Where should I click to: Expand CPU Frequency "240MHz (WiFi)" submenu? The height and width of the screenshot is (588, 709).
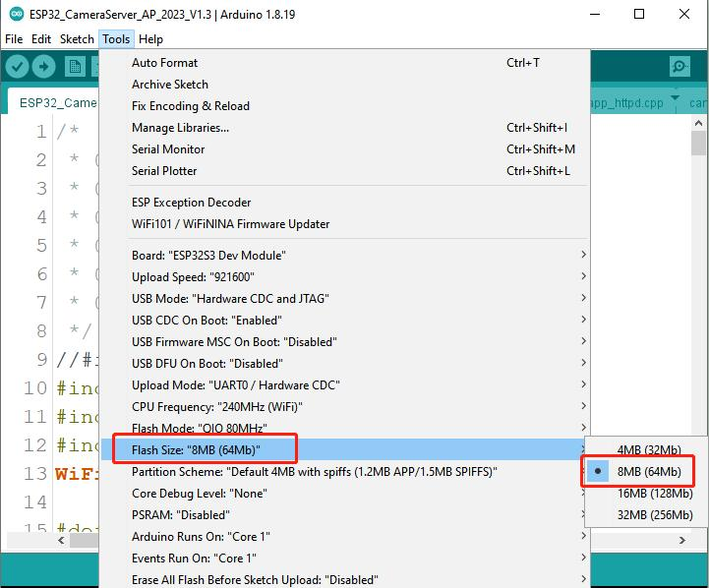coord(345,407)
